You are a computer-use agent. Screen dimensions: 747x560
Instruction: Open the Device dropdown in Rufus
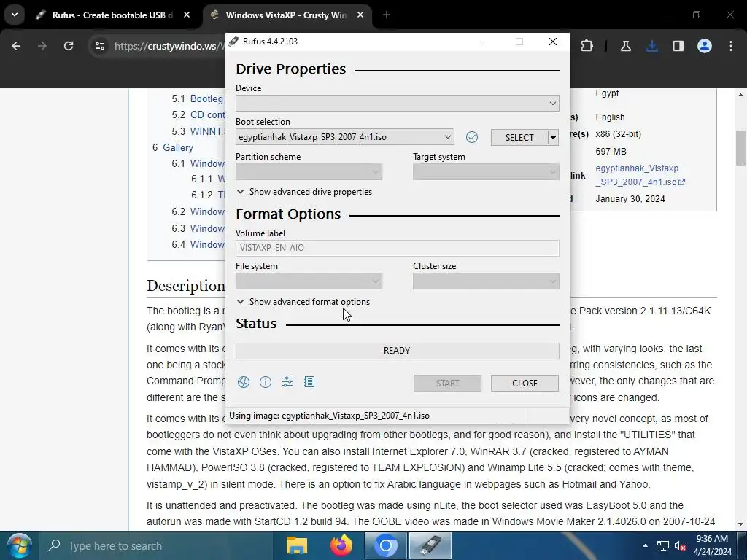click(398, 104)
